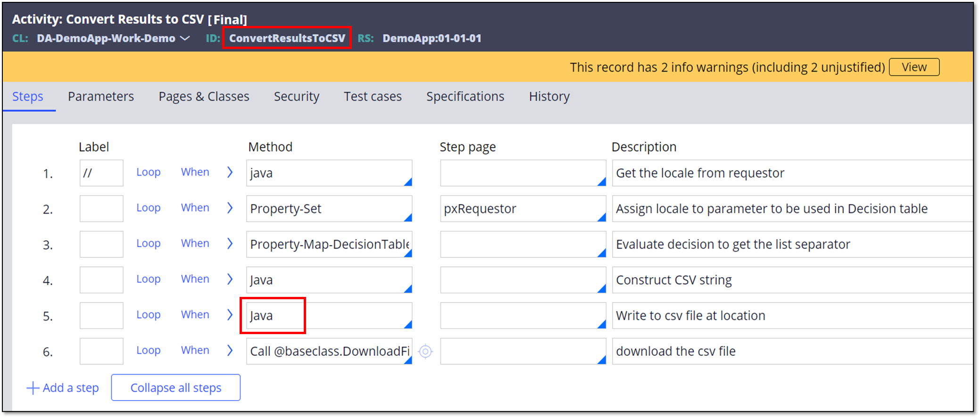Expand the Property-Set step details

click(230, 208)
